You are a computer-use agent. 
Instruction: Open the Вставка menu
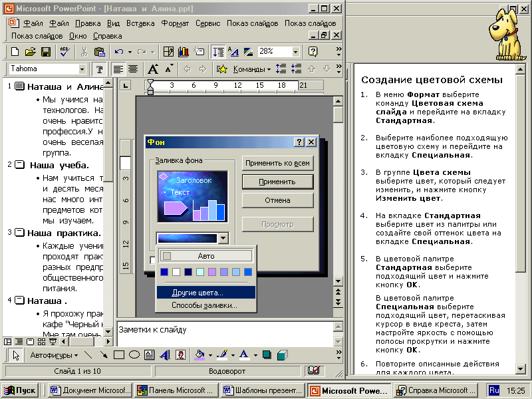coord(140,23)
